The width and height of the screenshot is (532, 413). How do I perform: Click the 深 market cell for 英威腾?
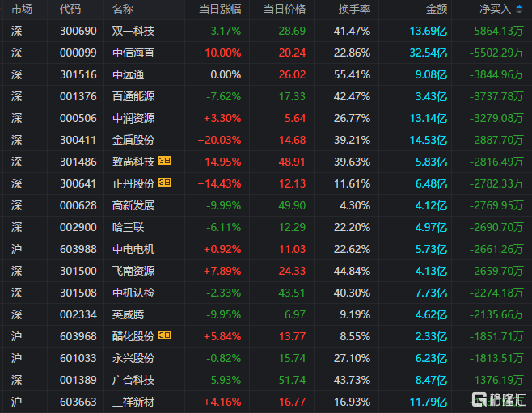pyautogui.click(x=17, y=314)
